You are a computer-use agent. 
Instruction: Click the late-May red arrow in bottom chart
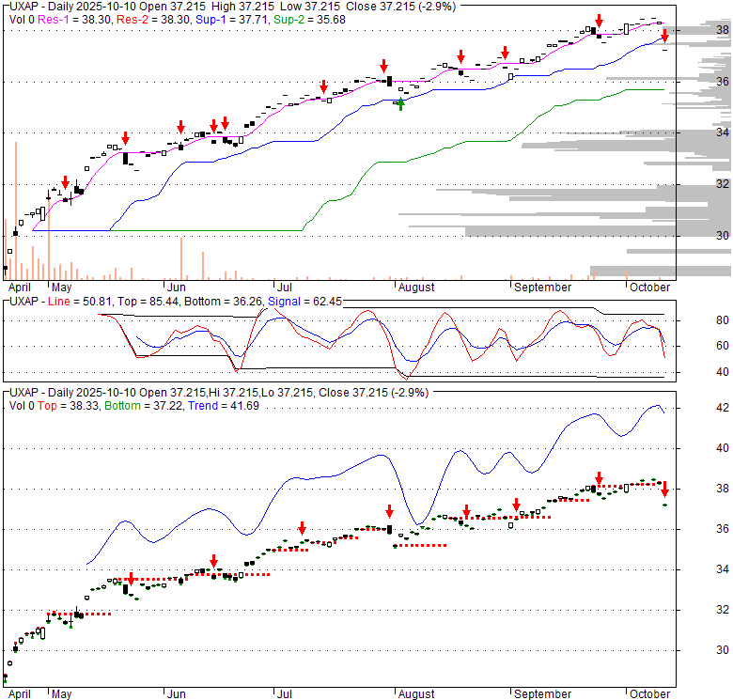coord(131,580)
